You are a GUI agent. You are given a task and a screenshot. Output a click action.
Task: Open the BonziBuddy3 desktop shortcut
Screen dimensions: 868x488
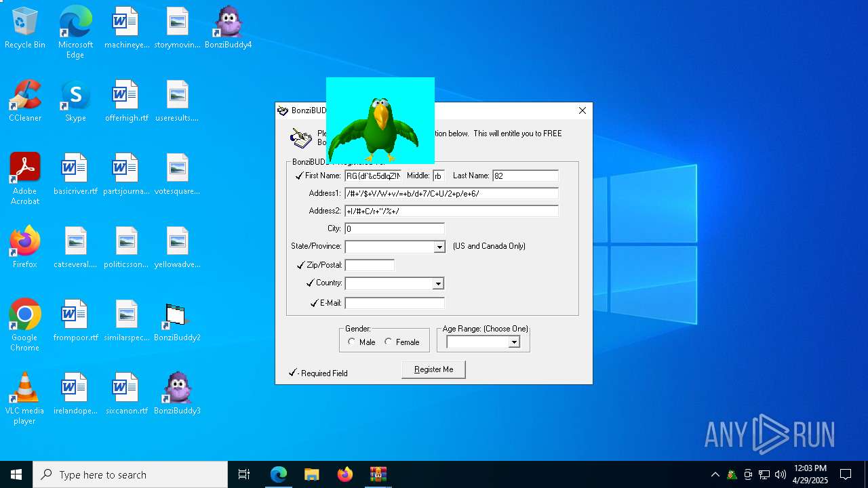177,394
